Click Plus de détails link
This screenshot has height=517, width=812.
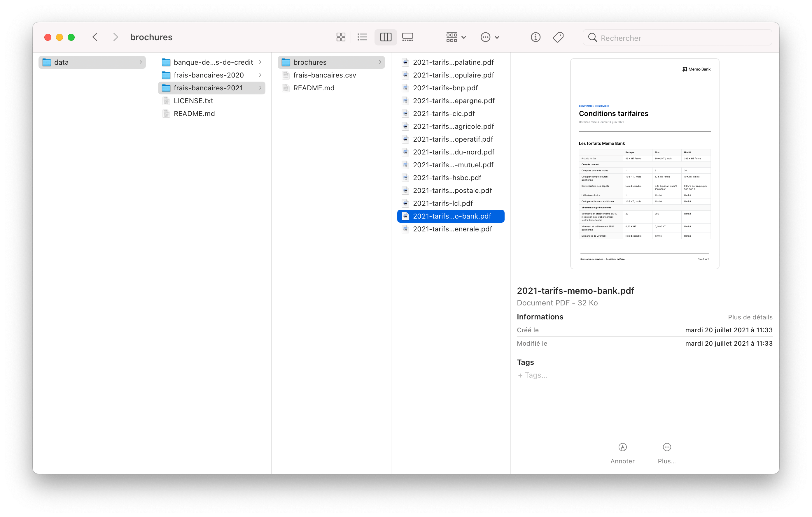pyautogui.click(x=750, y=317)
